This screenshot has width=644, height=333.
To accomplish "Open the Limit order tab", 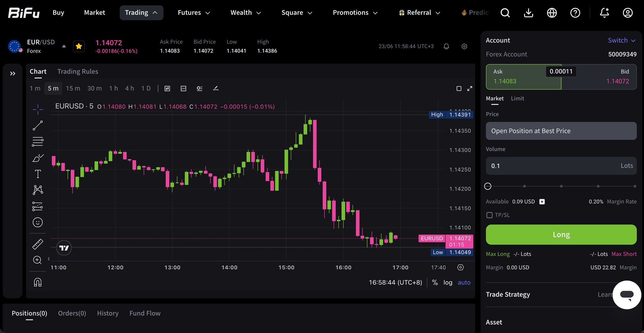I will [517, 98].
